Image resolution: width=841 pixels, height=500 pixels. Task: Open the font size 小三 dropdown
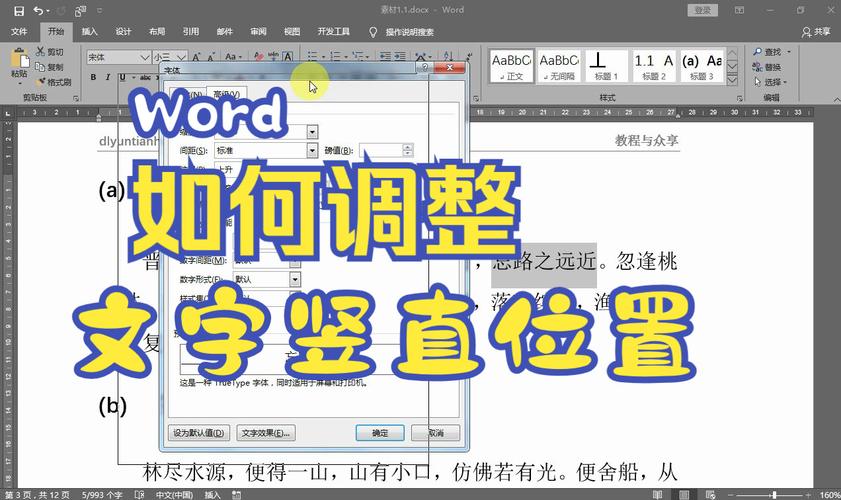tap(182, 57)
